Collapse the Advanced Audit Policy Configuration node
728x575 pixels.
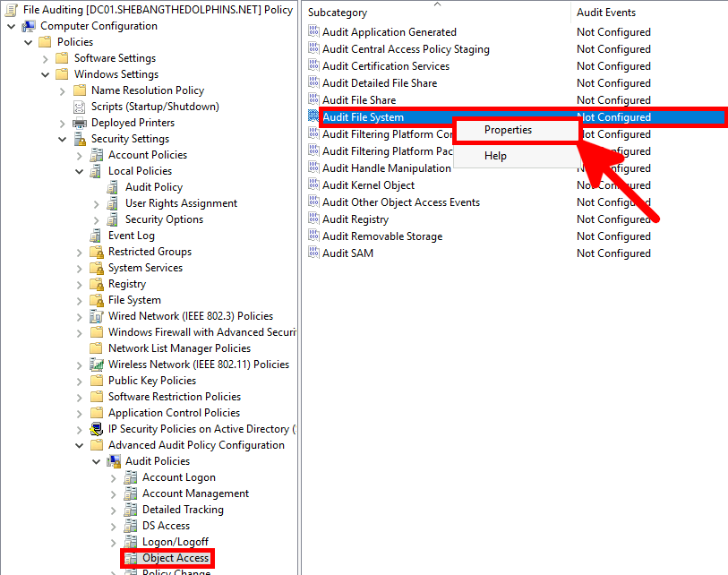79,444
